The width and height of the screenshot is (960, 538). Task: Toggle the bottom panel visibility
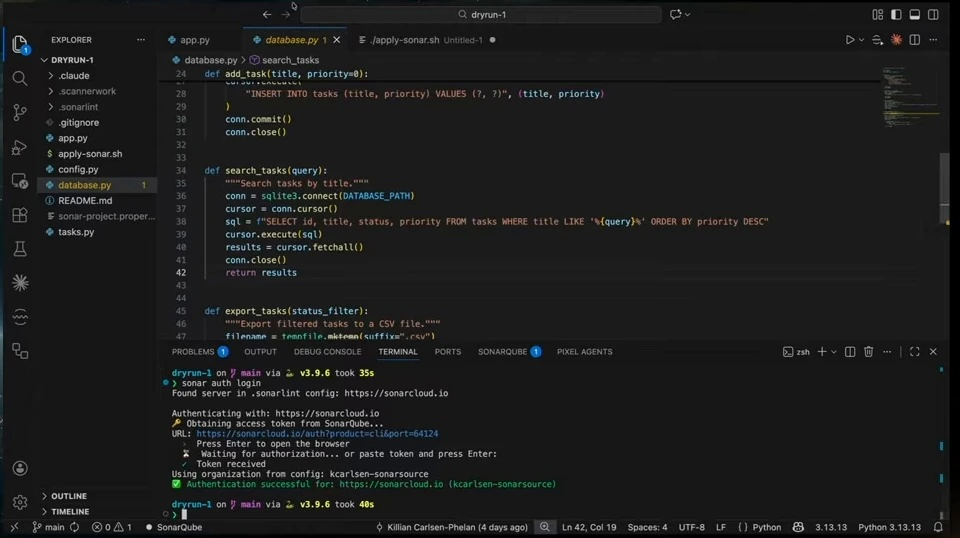(914, 14)
